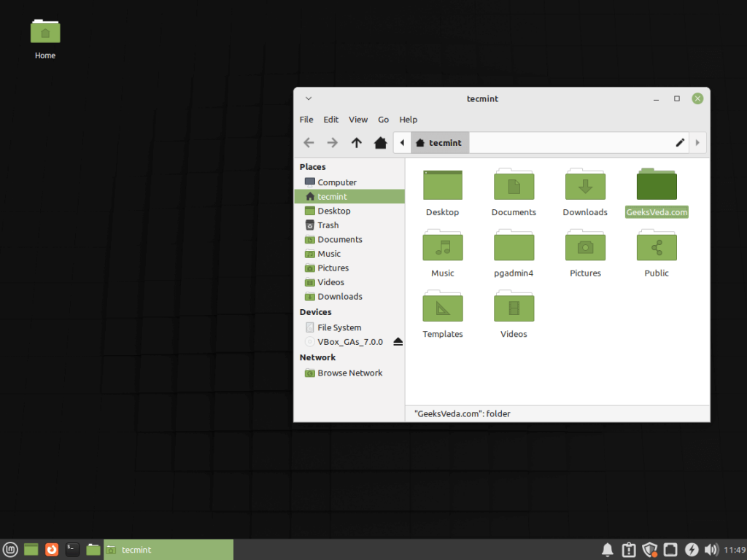Open the Linux Mint menu

point(9,549)
